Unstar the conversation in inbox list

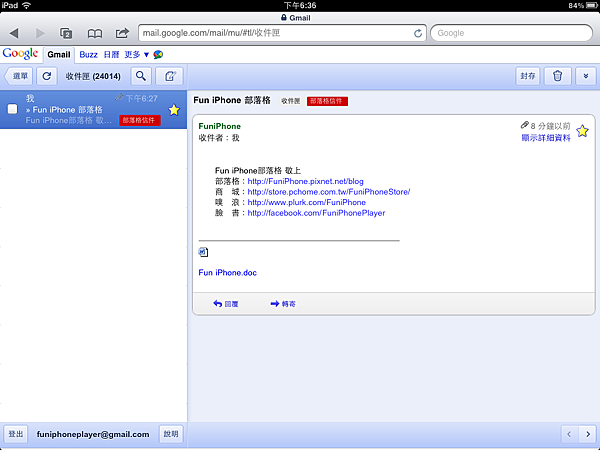[x=174, y=110]
